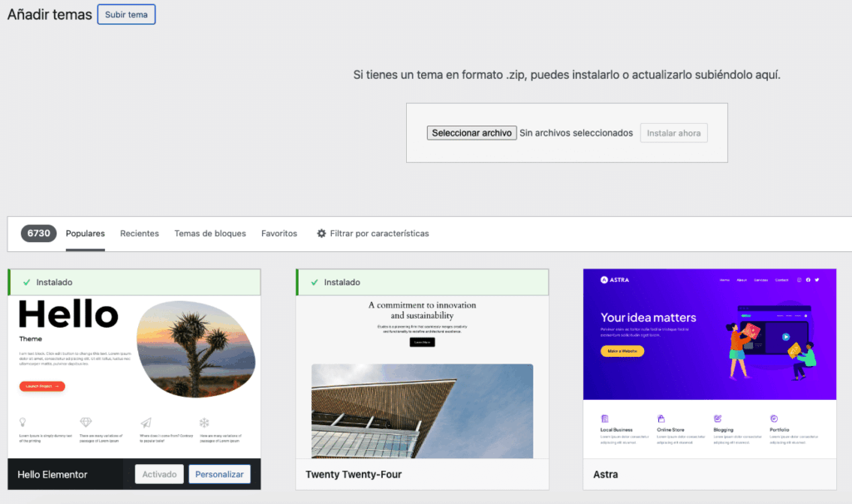
Task: Open the Hello Elementor theme preview thumbnail
Action: click(134, 377)
